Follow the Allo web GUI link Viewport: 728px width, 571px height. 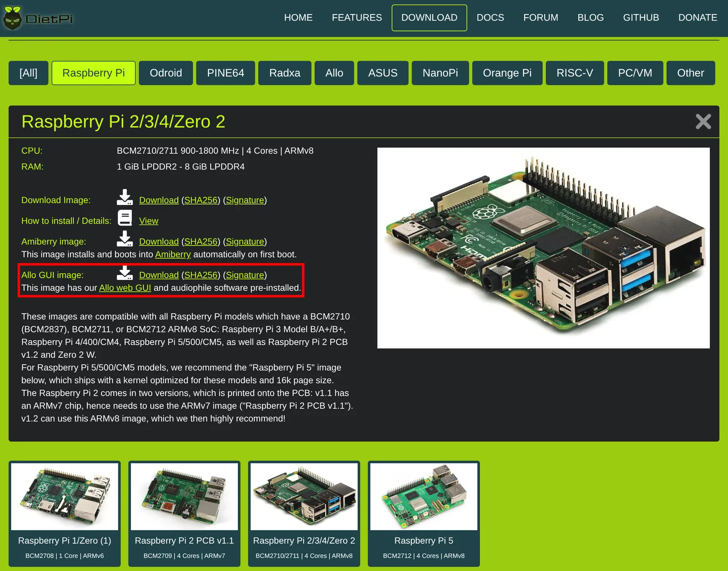coord(125,288)
